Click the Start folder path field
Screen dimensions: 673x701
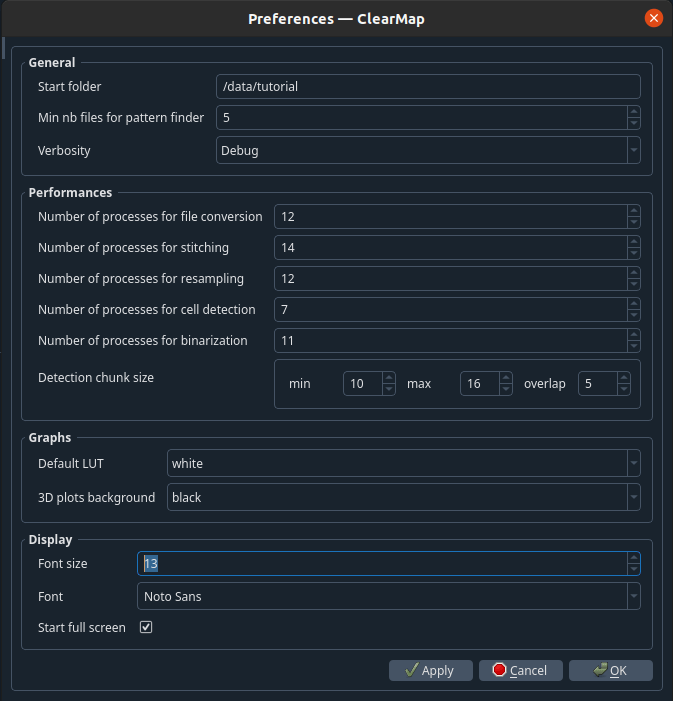click(428, 86)
